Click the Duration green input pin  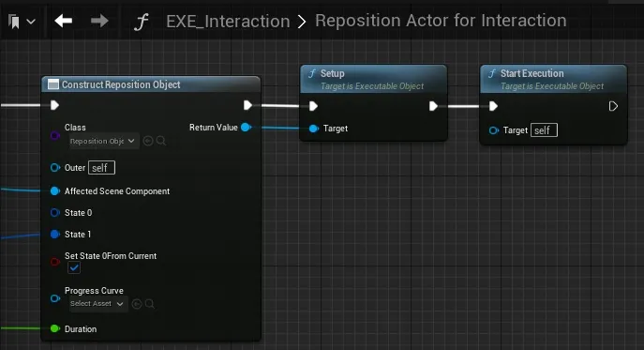(54, 328)
